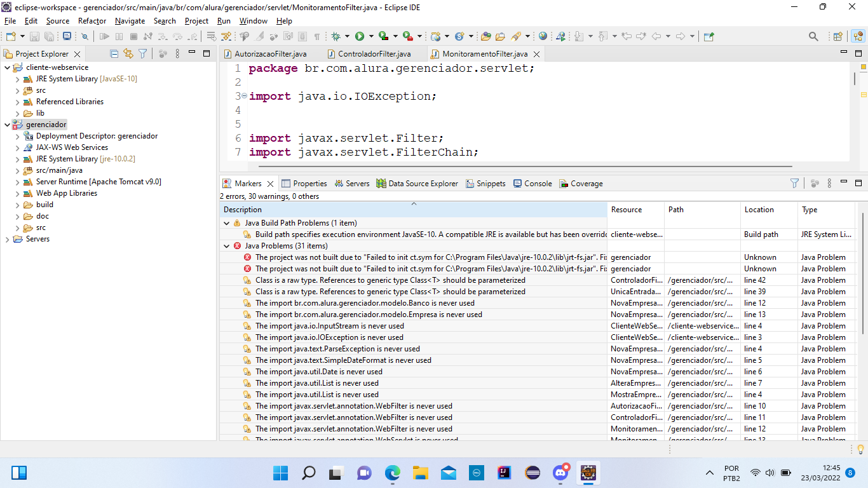Click the Open Type folder icon
This screenshot has height=488, width=868.
485,36
